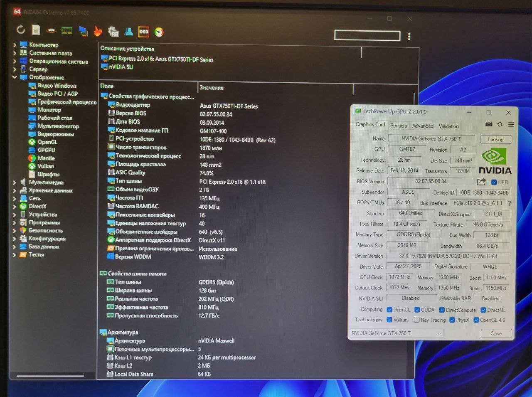Click the gear-and-panel toolbar icon in AIDA64
The height and width of the screenshot is (397, 532).
coord(113,31)
